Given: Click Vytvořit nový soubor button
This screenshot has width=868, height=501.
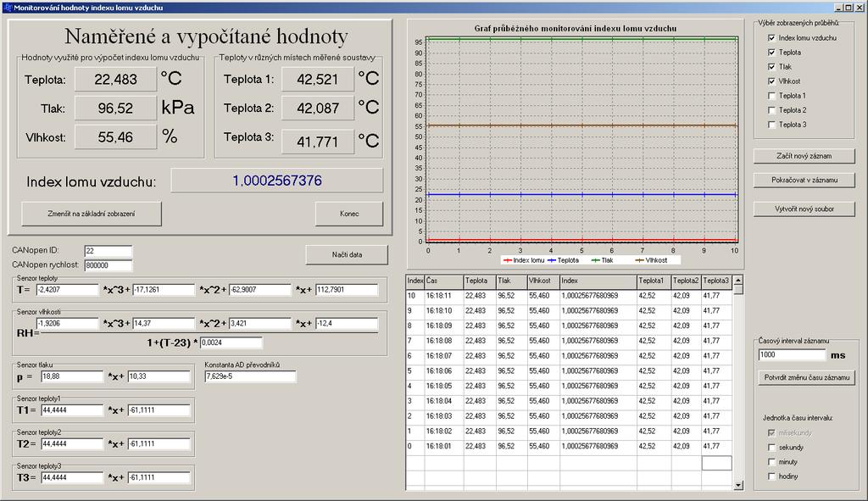Looking at the screenshot, I should pyautogui.click(x=804, y=209).
